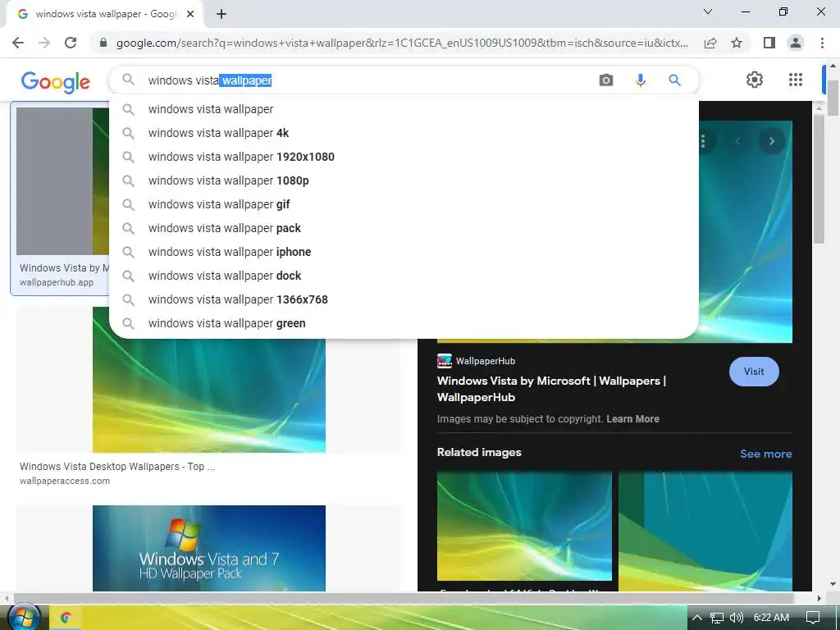The height and width of the screenshot is (630, 840).
Task: Go to next image in preview
Action: point(771,141)
